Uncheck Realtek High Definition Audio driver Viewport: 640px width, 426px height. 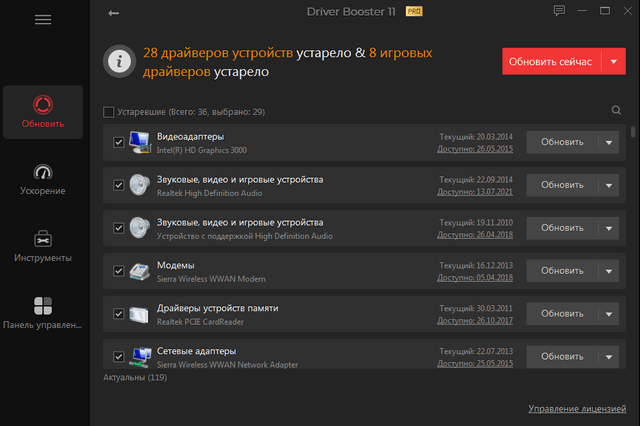(118, 185)
